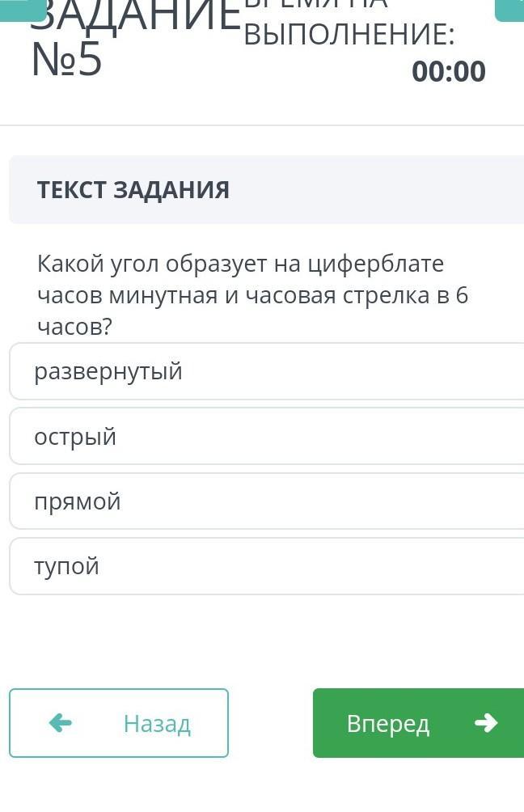The width and height of the screenshot is (524, 812).
Task: Click the "ЗАДАНИЕ" heading text
Action: (x=134, y=18)
